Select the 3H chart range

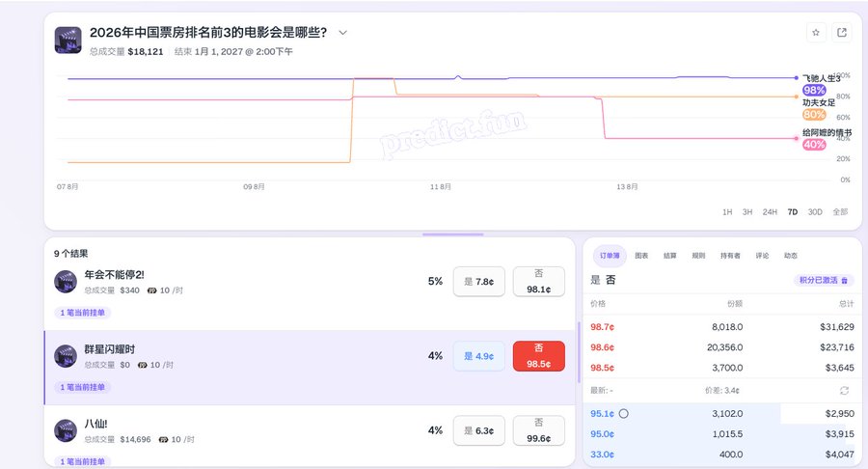[747, 212]
